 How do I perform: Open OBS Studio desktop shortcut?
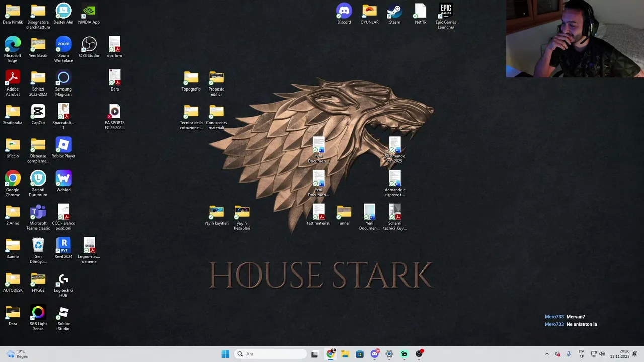[x=89, y=48]
